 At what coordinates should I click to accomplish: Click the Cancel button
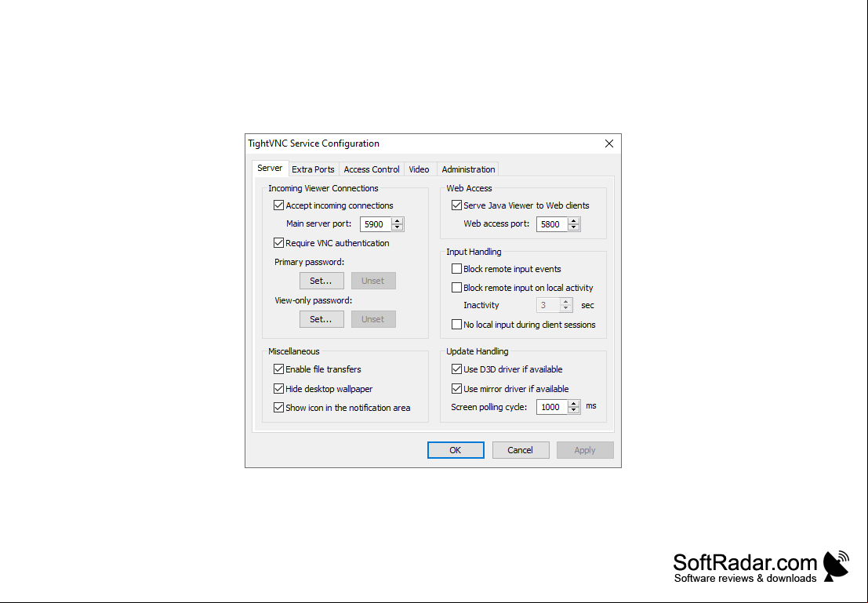(x=521, y=450)
